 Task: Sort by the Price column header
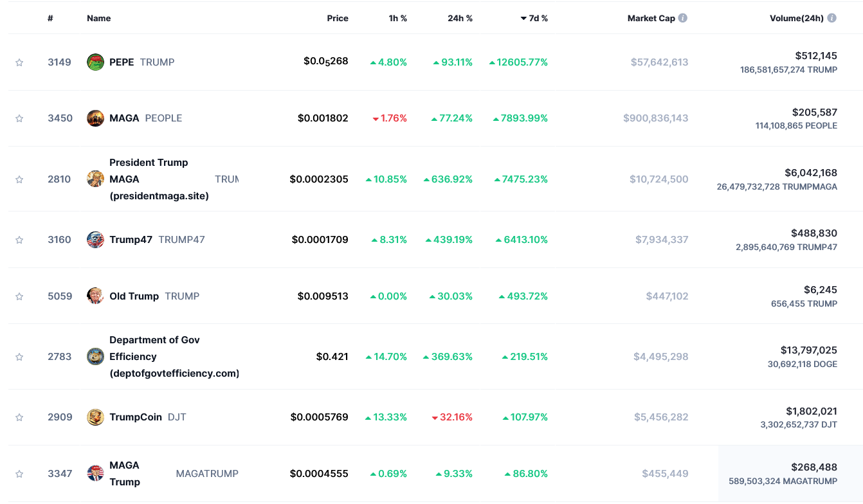[x=338, y=19]
